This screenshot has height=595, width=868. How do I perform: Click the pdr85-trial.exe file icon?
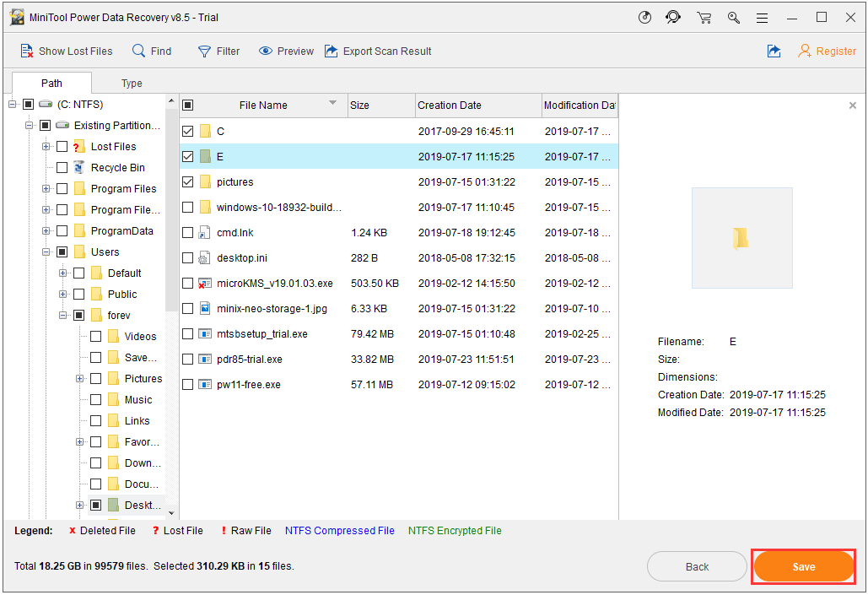click(x=205, y=360)
